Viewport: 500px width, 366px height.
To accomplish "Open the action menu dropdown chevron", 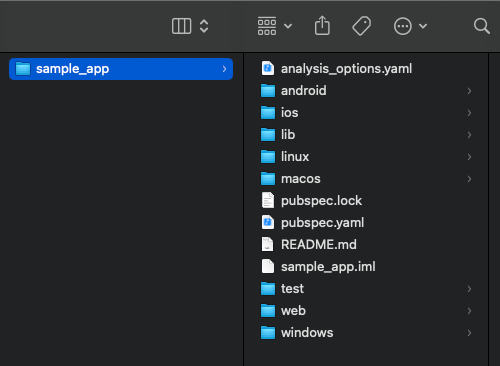I will coord(423,26).
